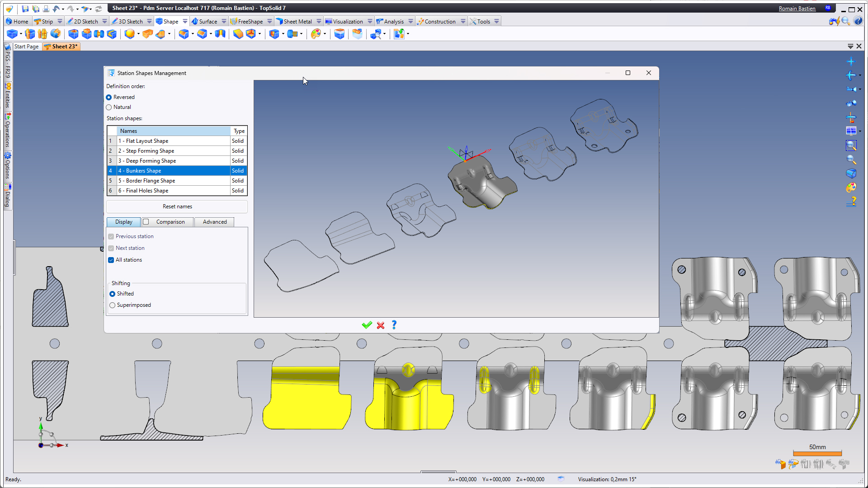Switch to the Visualization ribbon tab
The width and height of the screenshot is (868, 488).
(347, 21)
